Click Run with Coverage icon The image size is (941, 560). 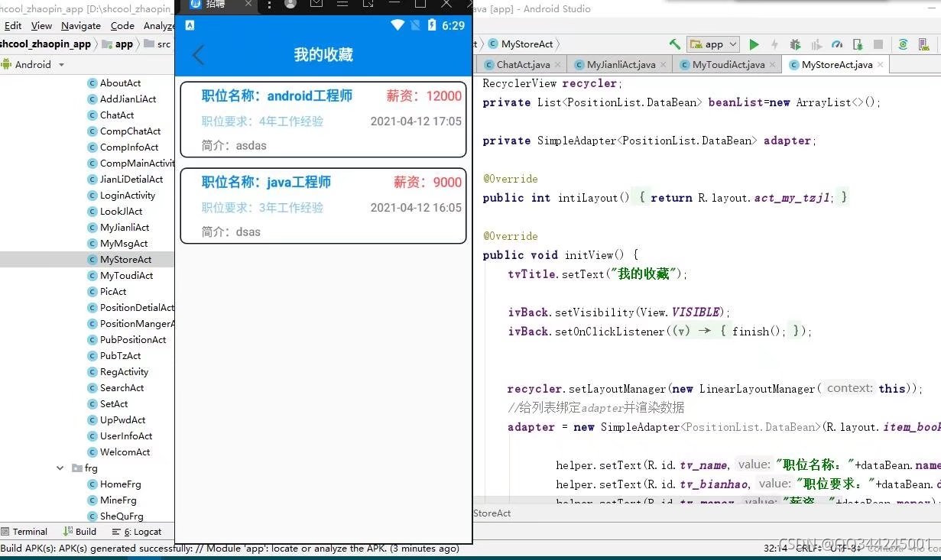click(x=816, y=44)
